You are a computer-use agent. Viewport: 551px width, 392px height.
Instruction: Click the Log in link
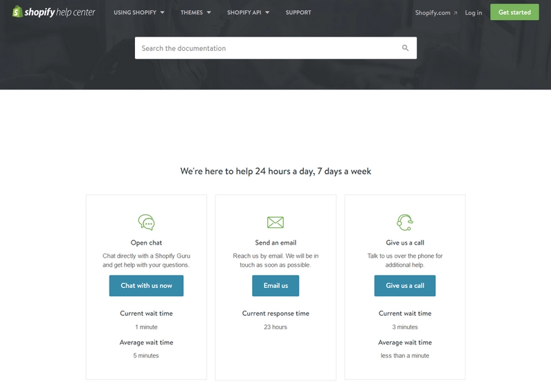pyautogui.click(x=473, y=12)
